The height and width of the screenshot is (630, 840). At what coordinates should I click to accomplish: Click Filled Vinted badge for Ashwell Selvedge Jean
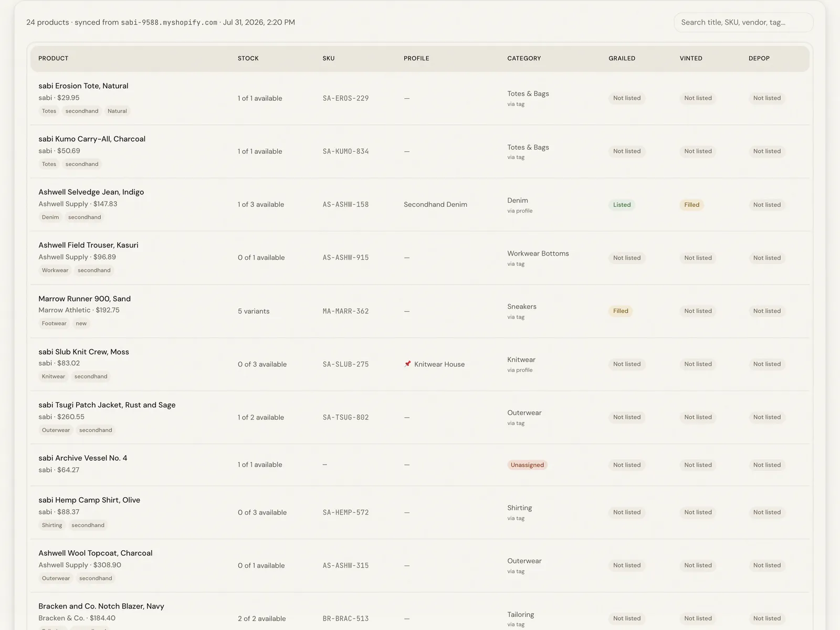[x=692, y=205]
